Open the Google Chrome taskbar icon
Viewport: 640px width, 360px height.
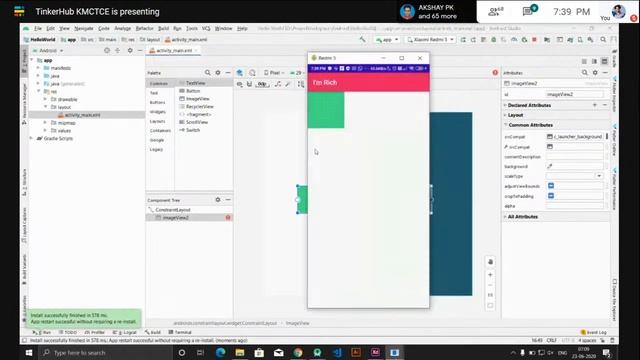click(298, 353)
